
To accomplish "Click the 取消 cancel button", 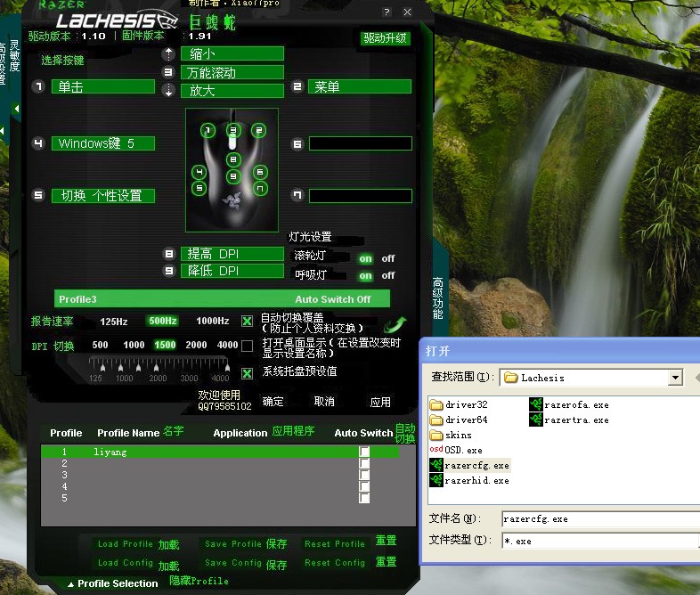I will pyautogui.click(x=324, y=402).
